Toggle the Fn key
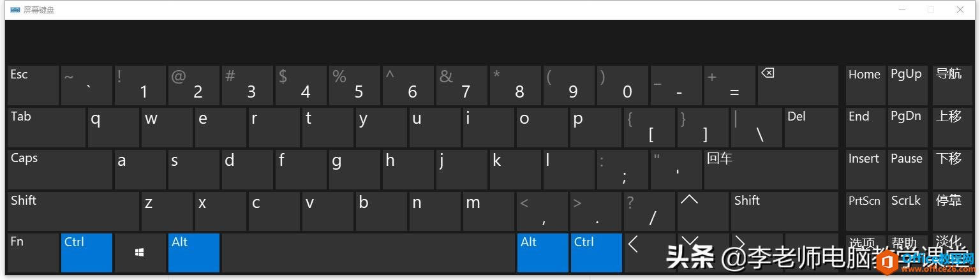The height and width of the screenshot is (280, 980). (33, 253)
